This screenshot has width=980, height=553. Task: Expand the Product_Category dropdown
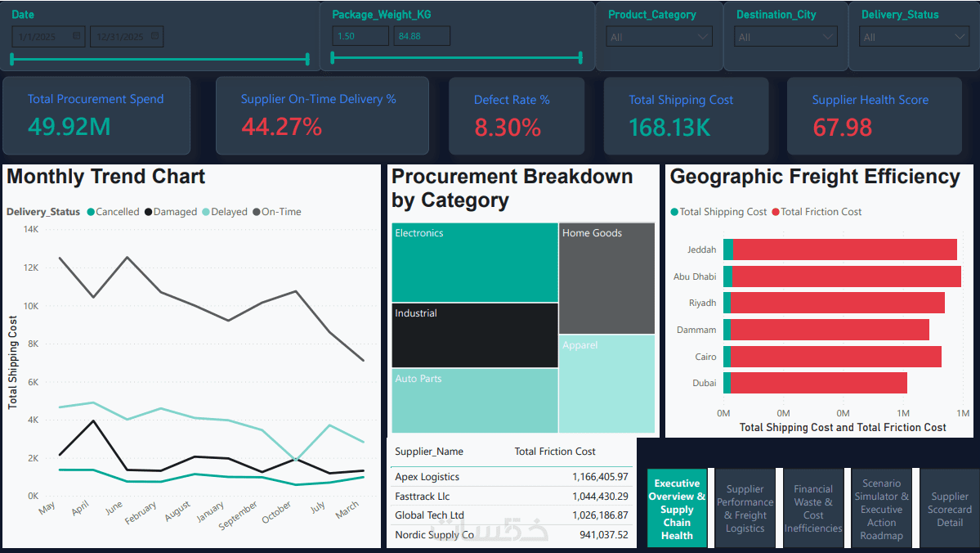[660, 37]
